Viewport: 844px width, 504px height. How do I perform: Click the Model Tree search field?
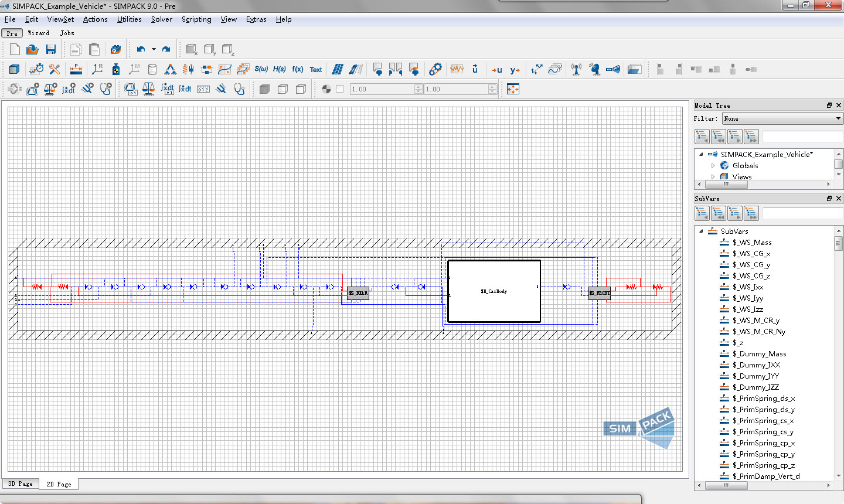pyautogui.click(x=802, y=137)
